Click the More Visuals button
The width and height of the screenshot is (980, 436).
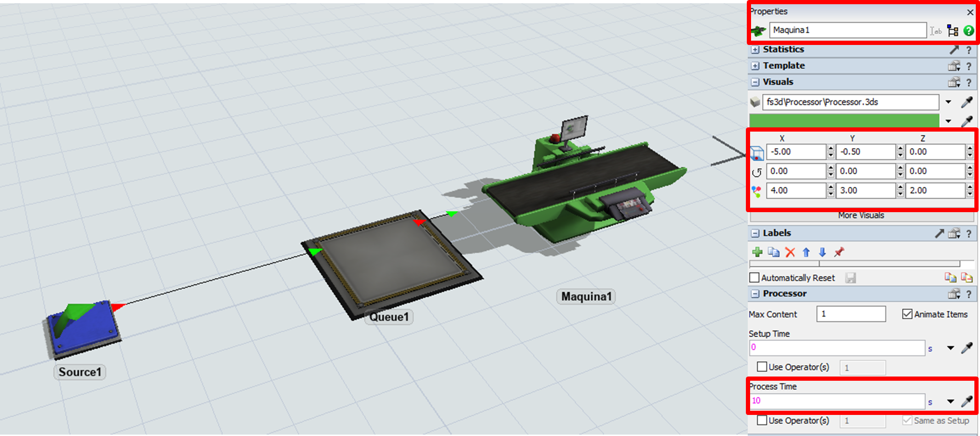pos(861,215)
